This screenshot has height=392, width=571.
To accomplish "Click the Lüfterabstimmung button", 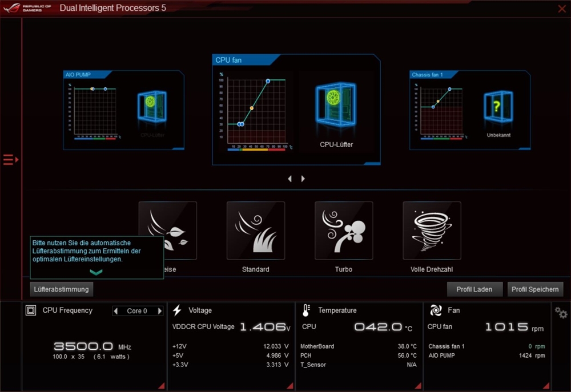I will [61, 289].
